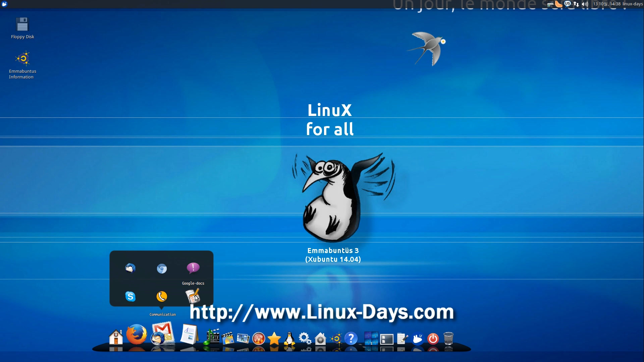Open yellow star favorites dock icon
The height and width of the screenshot is (362, 644).
coord(274,339)
